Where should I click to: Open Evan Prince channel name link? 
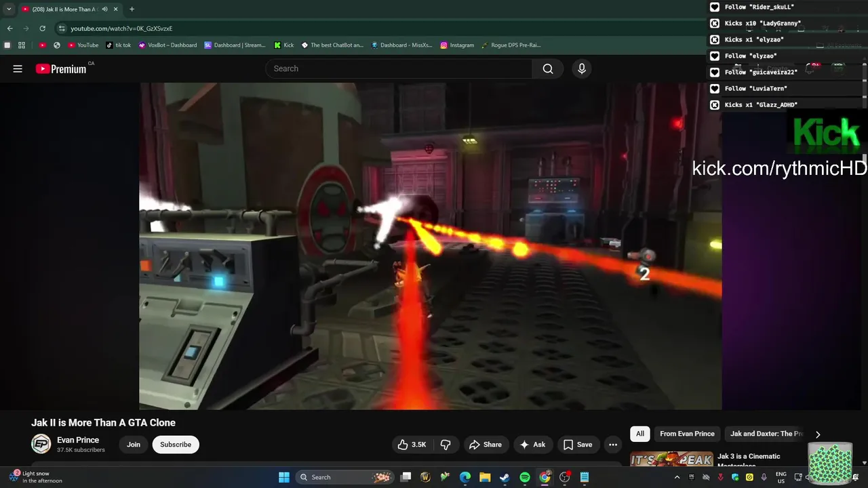pyautogui.click(x=78, y=440)
